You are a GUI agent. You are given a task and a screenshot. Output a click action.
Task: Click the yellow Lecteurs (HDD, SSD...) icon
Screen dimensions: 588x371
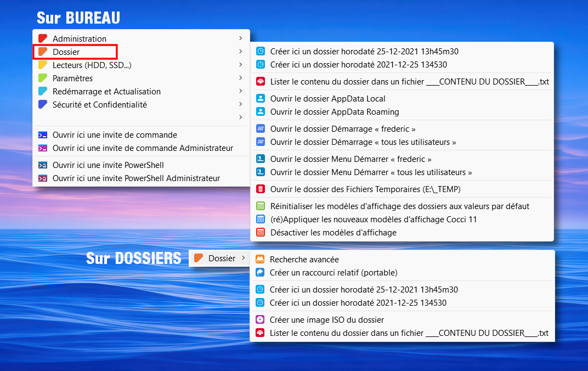(x=42, y=65)
